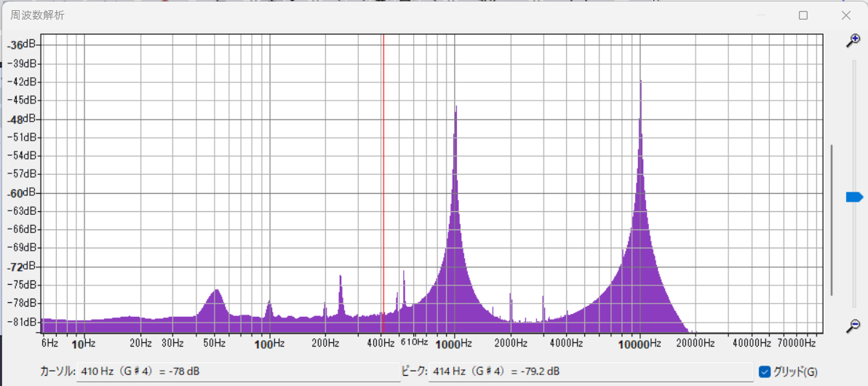Click the ピーク readout field showing 414 Hz

[x=590, y=371]
